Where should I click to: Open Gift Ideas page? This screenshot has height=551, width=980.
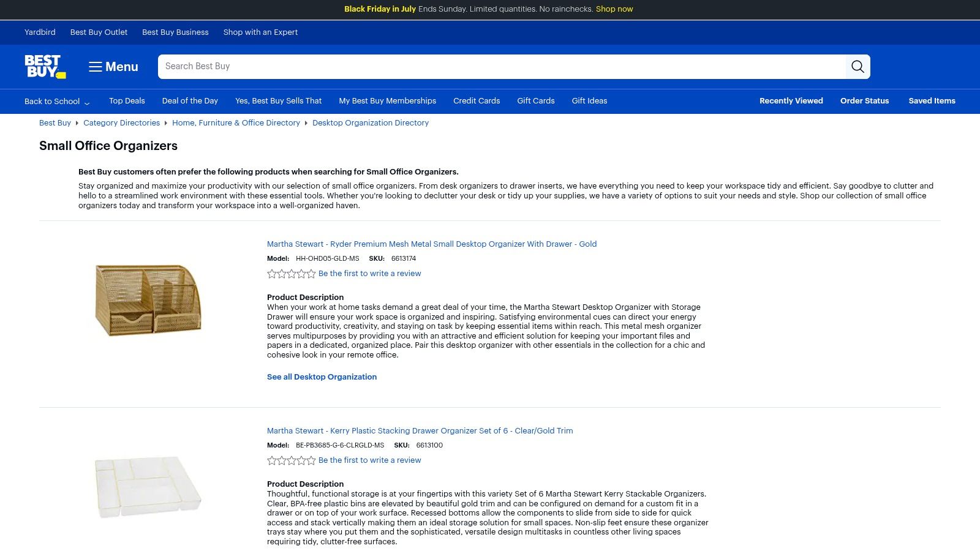[589, 101]
